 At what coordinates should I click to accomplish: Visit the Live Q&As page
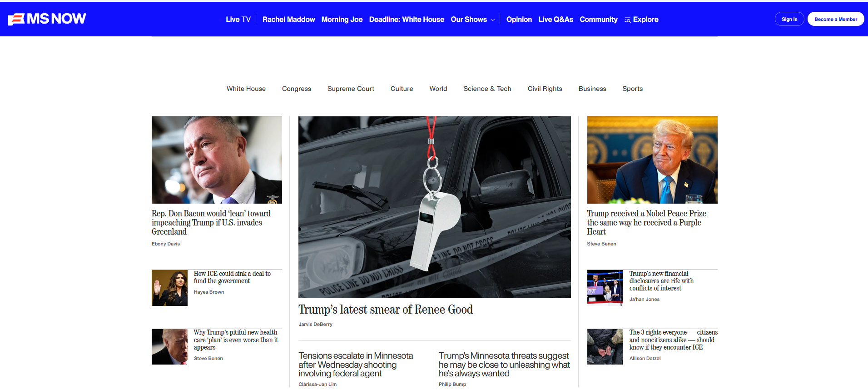[556, 20]
